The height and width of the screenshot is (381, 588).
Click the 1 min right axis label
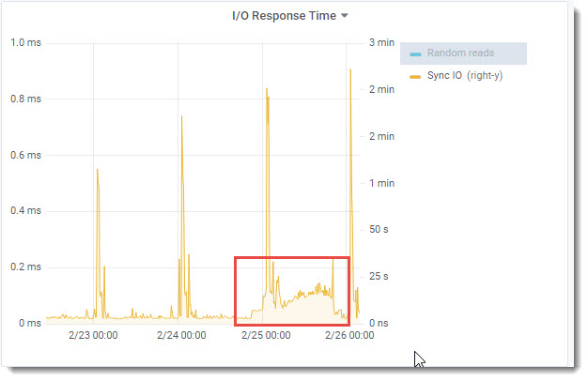click(x=381, y=184)
